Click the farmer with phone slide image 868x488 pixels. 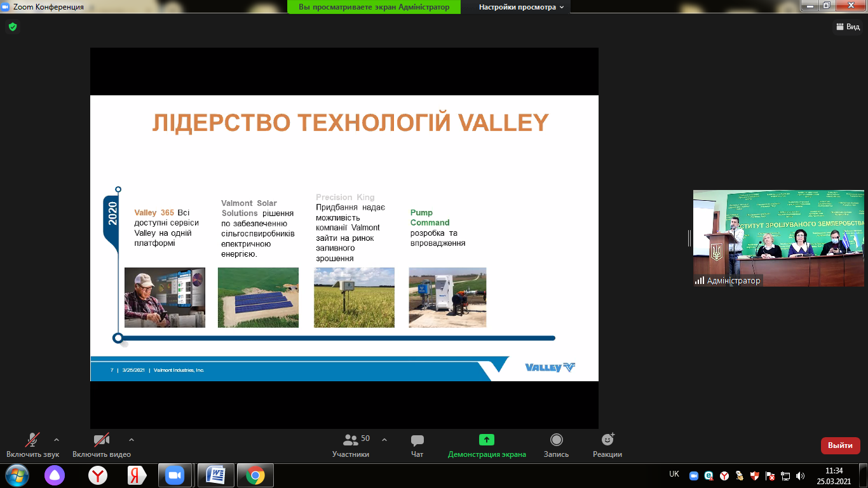(x=165, y=297)
